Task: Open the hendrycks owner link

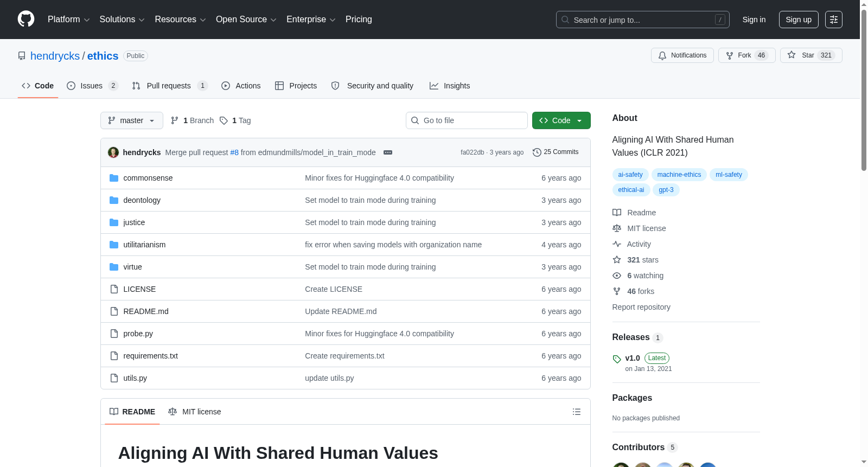Action: [55, 56]
